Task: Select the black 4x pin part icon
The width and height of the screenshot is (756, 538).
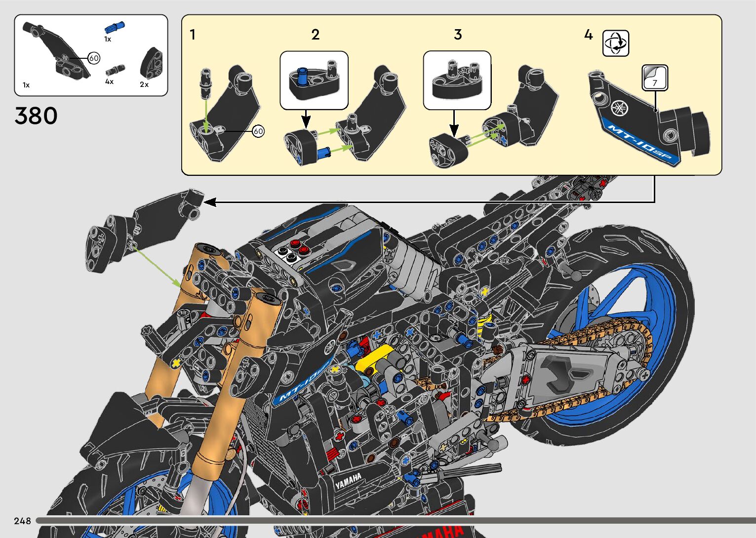Action: (x=116, y=70)
